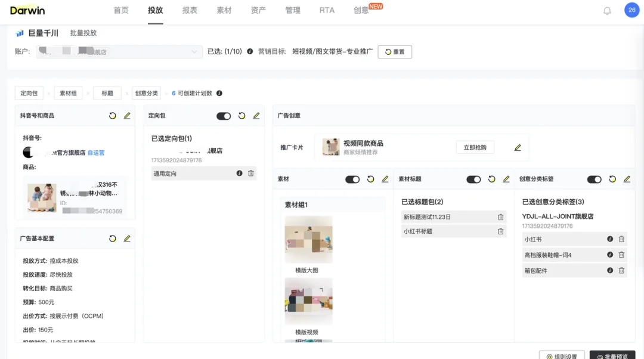Reset the 抖音号和商品 panel
This screenshot has height=359, width=644.
click(113, 116)
